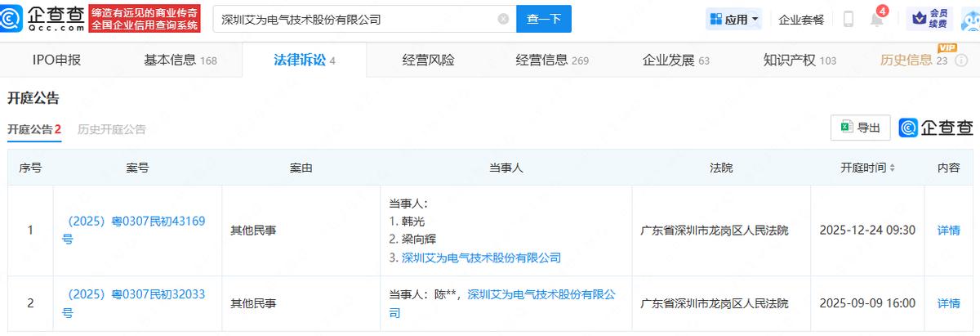Image resolution: width=980 pixels, height=336 pixels.
Task: Open case number 粤0307民初32033号 link
Action: click(133, 303)
